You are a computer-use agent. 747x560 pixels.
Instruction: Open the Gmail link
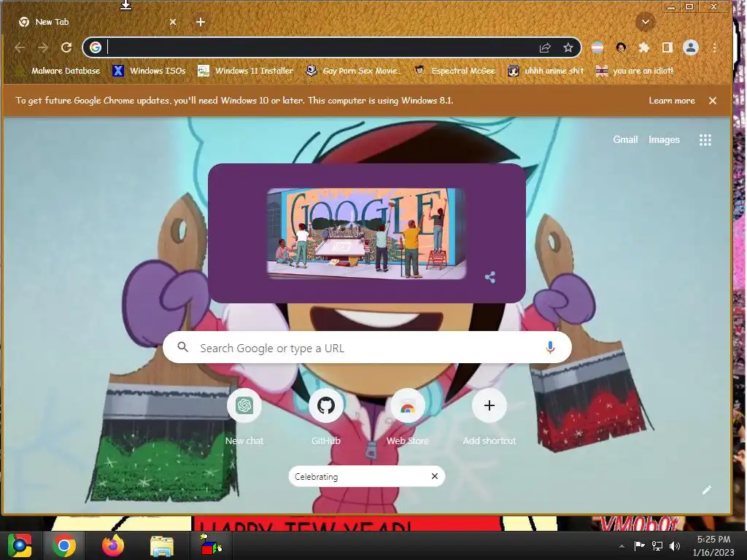point(625,139)
